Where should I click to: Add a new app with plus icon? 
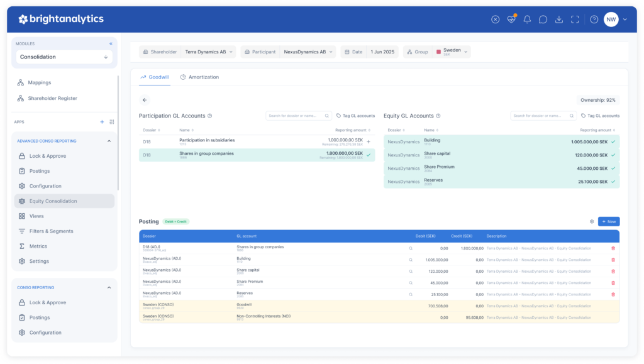click(x=102, y=122)
